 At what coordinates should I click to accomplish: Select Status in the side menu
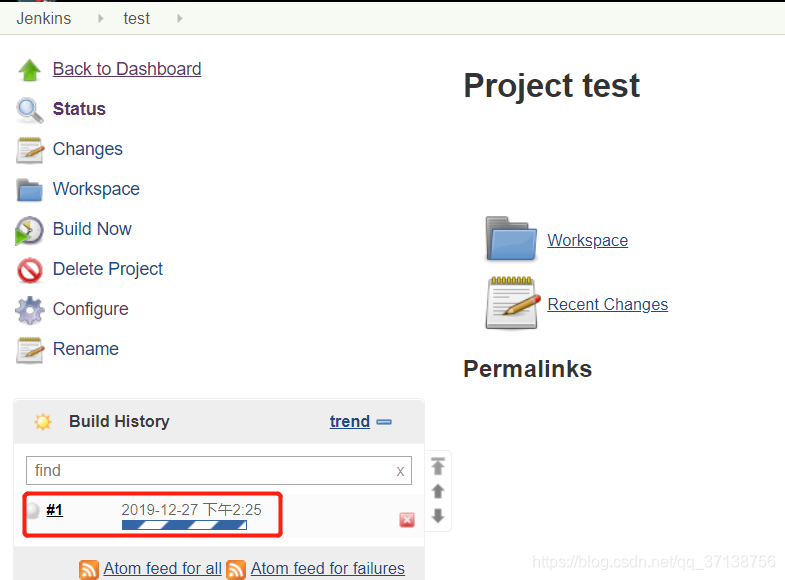point(79,109)
